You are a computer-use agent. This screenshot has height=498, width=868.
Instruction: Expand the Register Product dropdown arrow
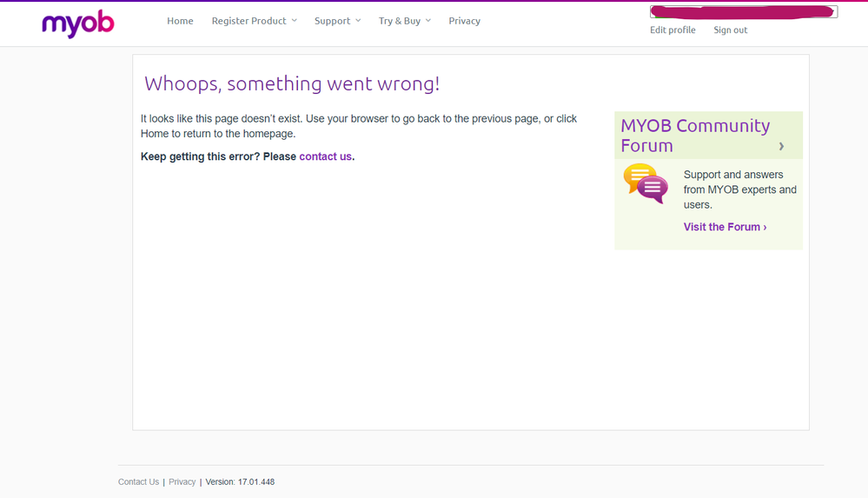point(295,21)
